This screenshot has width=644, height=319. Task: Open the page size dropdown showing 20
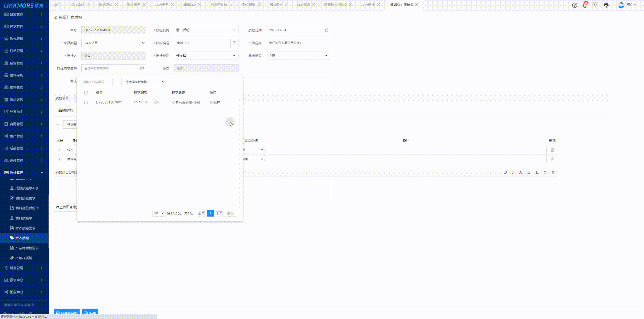pyautogui.click(x=158, y=213)
